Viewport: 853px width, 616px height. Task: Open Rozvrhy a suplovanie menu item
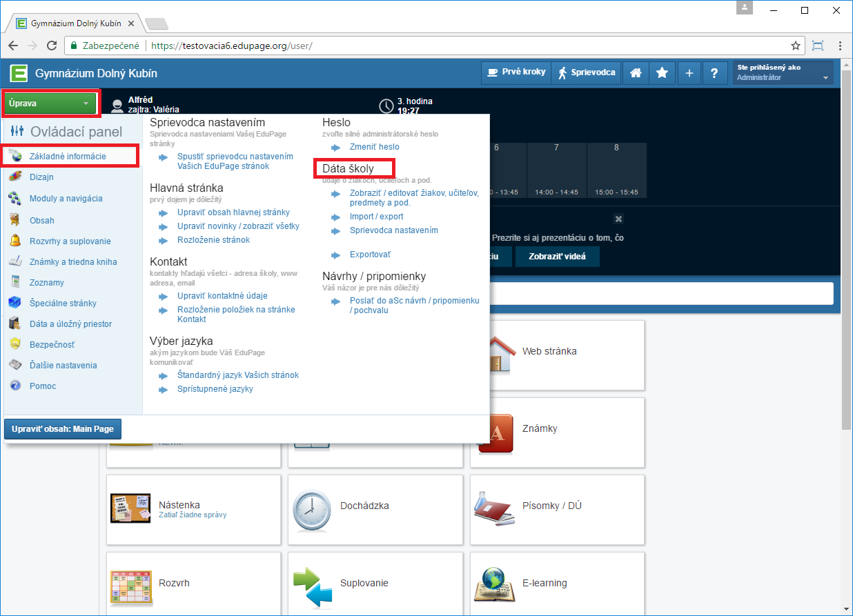pos(70,241)
